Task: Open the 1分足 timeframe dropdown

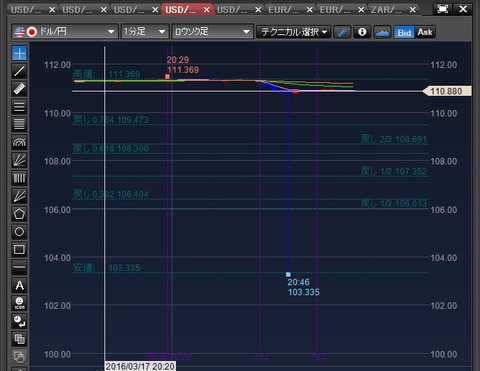Action: (145, 32)
